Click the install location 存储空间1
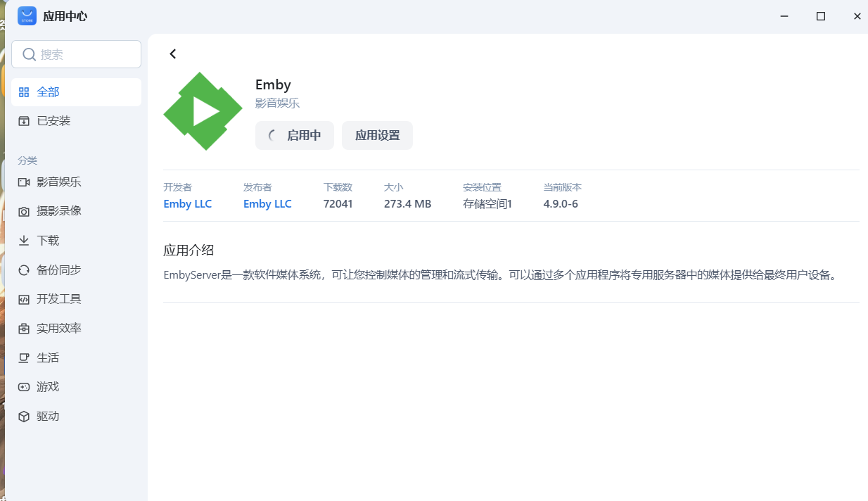This screenshot has width=868, height=501. pos(487,204)
